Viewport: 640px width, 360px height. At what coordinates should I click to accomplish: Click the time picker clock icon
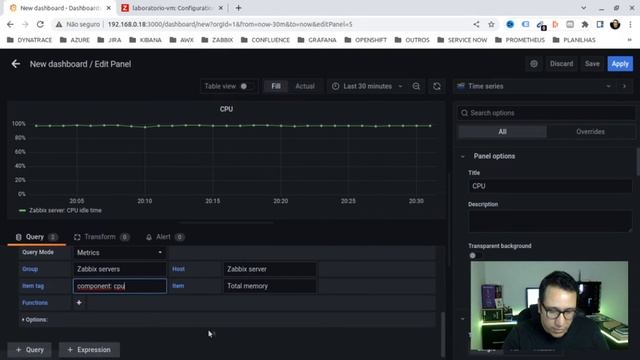(336, 86)
